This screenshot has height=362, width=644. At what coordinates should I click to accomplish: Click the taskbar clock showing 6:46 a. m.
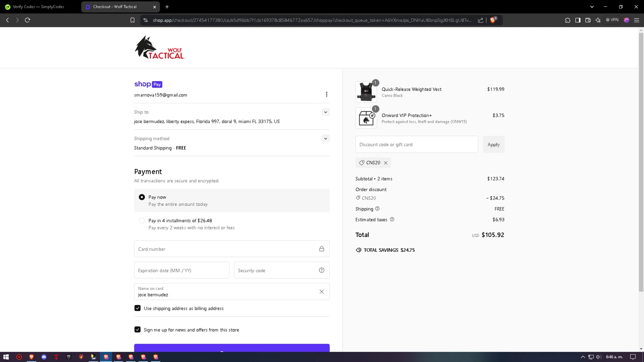point(614,357)
